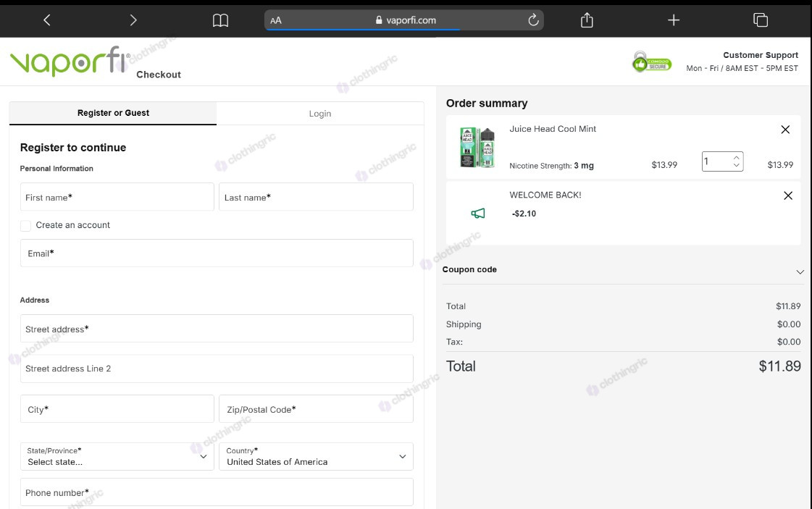Click the Order summary heading

tap(487, 103)
